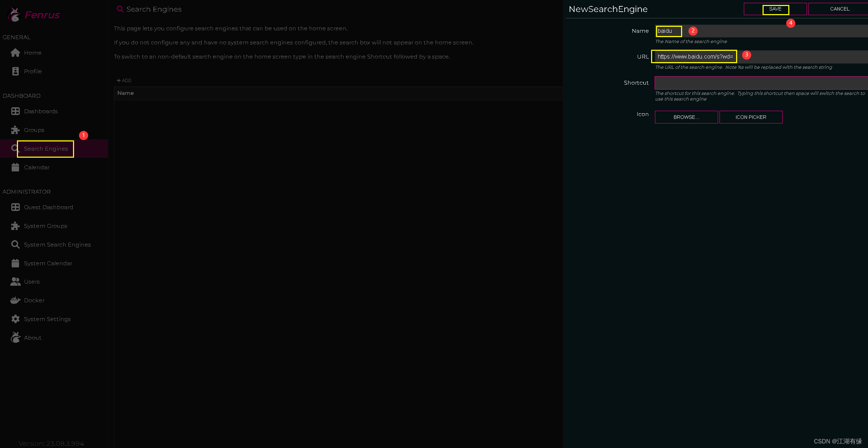Click the Users people icon
The image size is (868, 448).
point(15,281)
